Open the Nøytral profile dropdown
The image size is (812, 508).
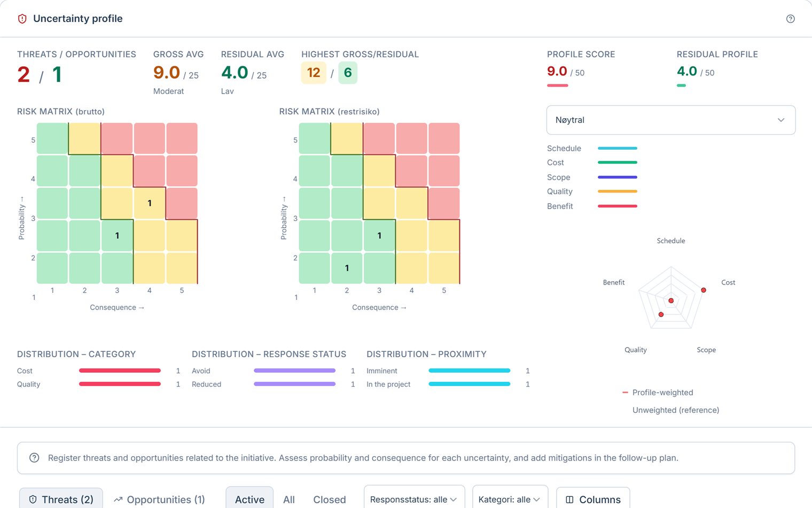click(671, 120)
